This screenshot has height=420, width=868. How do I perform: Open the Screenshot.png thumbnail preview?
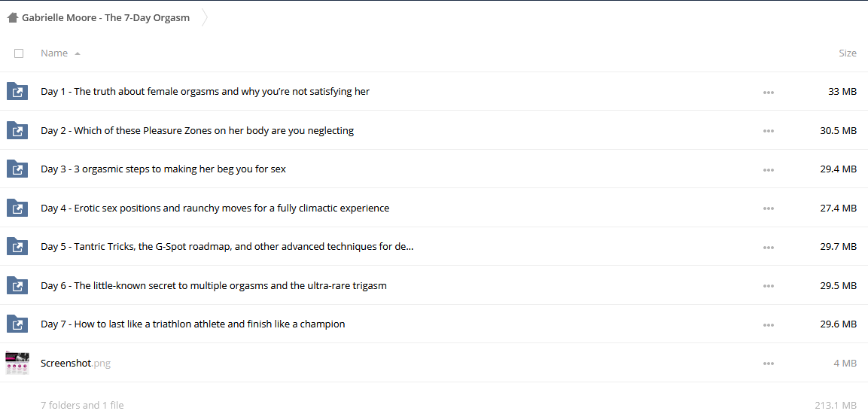click(x=17, y=363)
